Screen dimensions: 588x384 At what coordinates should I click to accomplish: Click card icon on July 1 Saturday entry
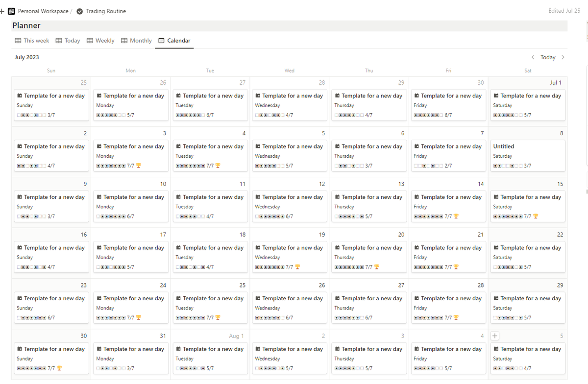(x=496, y=96)
